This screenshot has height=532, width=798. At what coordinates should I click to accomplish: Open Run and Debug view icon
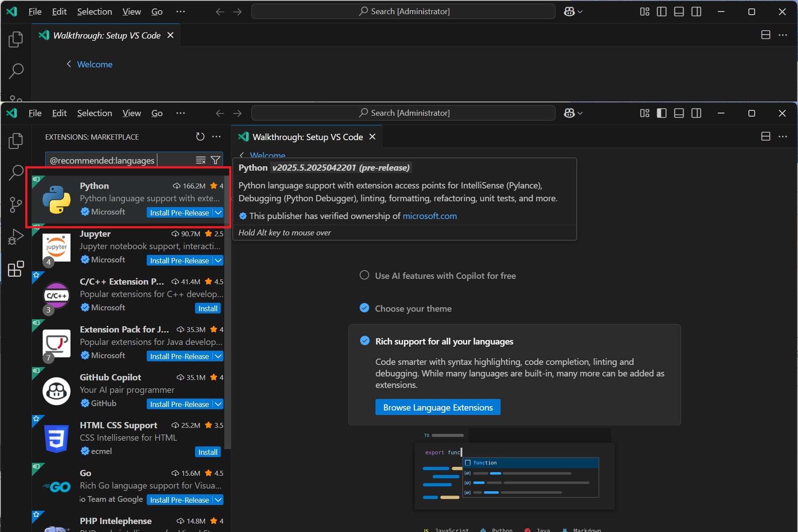[x=16, y=237]
